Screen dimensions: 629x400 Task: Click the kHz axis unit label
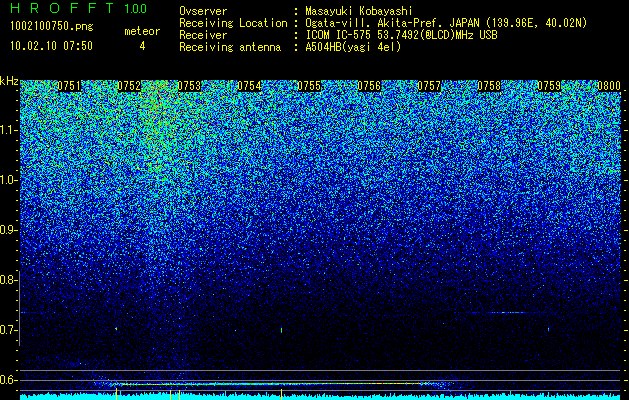[9, 81]
